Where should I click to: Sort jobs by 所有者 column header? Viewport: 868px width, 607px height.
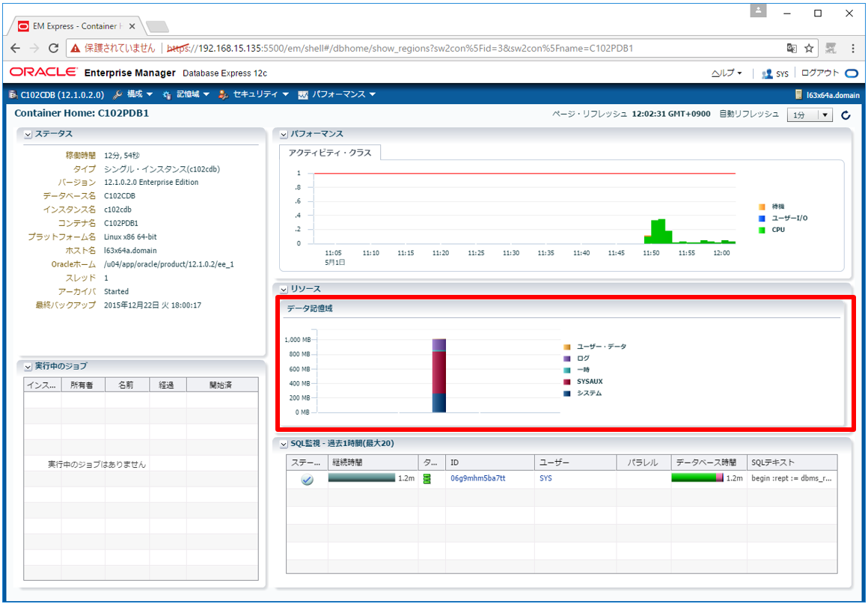(82, 385)
